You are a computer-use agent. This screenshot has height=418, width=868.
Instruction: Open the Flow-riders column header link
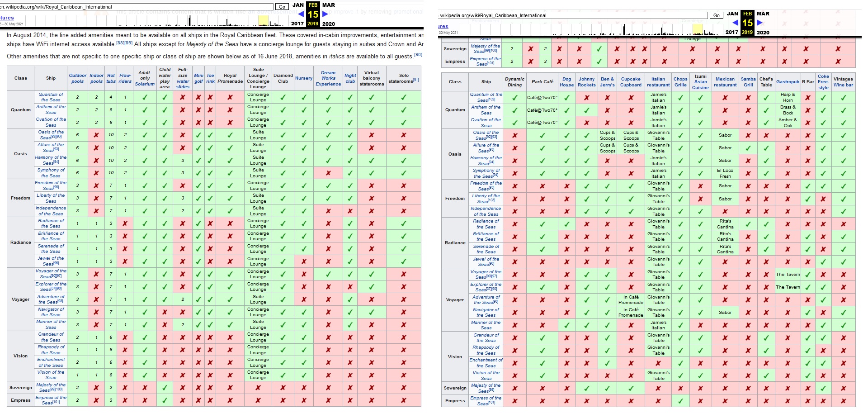click(x=125, y=78)
